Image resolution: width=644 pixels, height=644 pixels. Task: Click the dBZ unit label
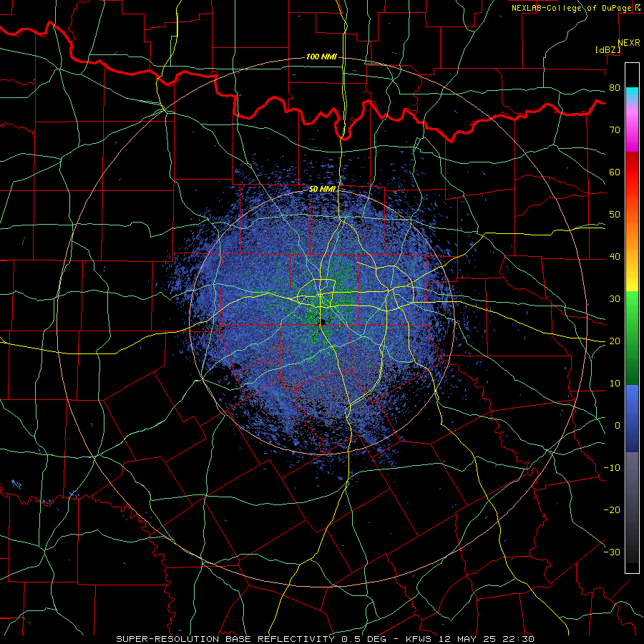(x=608, y=49)
